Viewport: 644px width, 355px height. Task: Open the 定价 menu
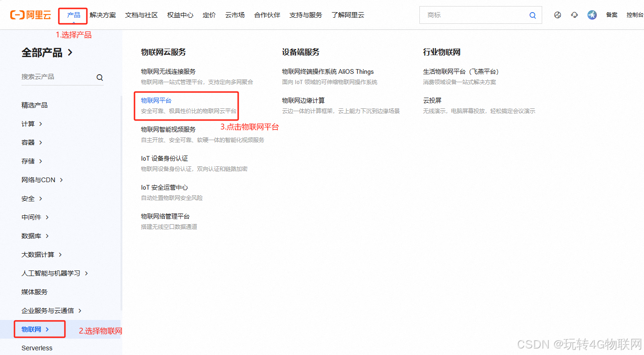click(x=209, y=15)
